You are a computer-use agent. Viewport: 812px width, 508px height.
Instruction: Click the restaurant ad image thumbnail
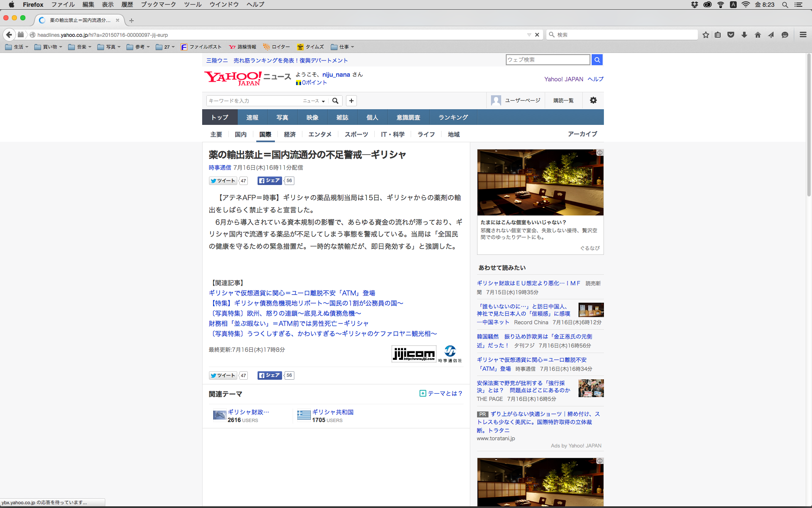540,182
